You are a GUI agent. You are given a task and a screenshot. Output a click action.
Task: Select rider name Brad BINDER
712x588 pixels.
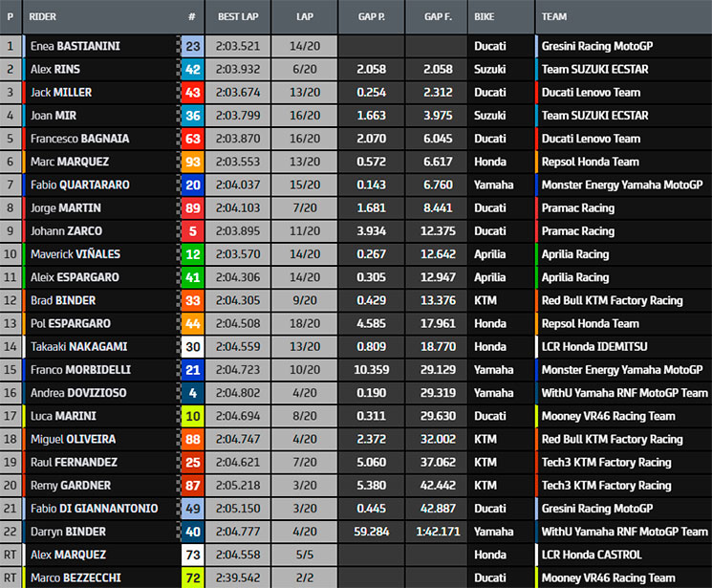(63, 300)
